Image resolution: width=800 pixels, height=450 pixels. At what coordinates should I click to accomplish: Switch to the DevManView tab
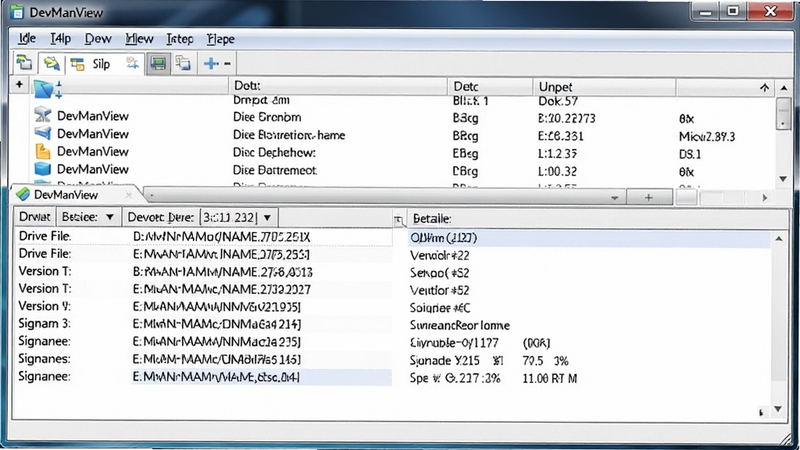66,194
